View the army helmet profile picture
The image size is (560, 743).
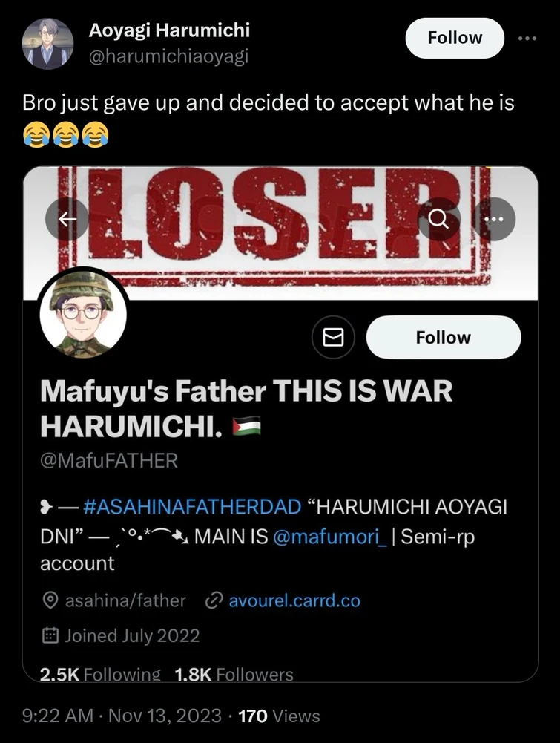pyautogui.click(x=83, y=314)
